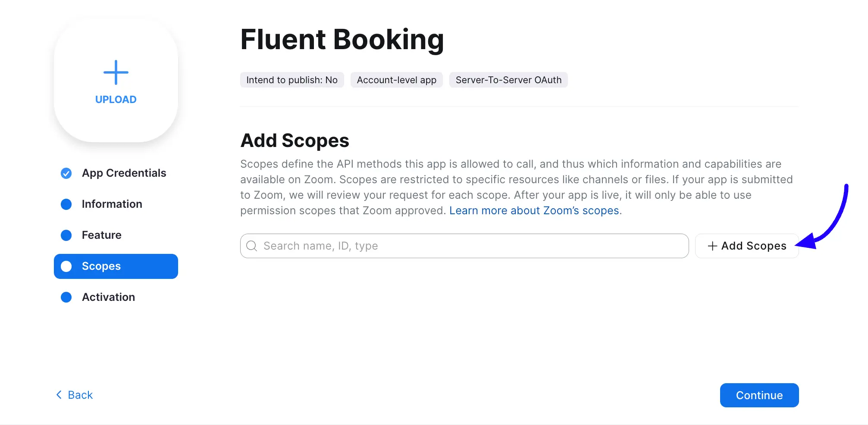The image size is (868, 425).
Task: Go to the Information step
Action: point(112,204)
